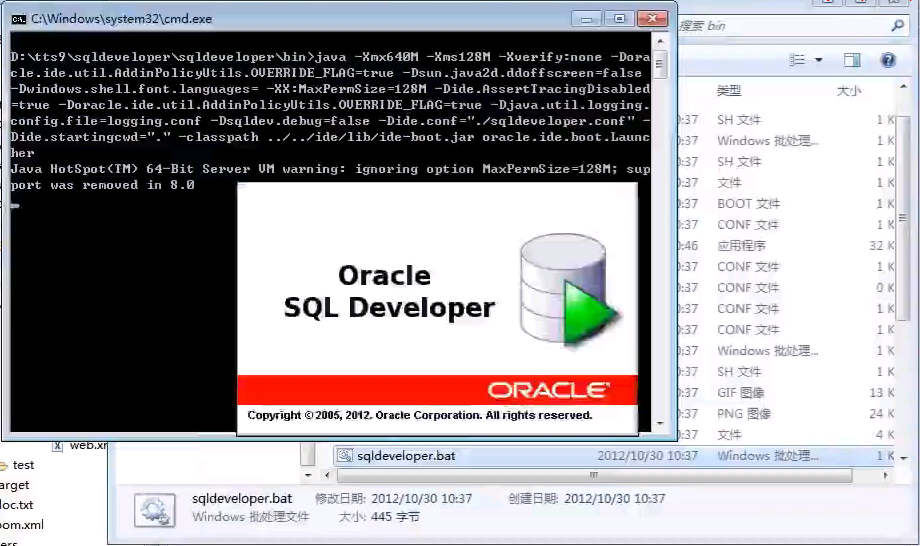Select the pom.xml item in background tree

tap(22, 525)
